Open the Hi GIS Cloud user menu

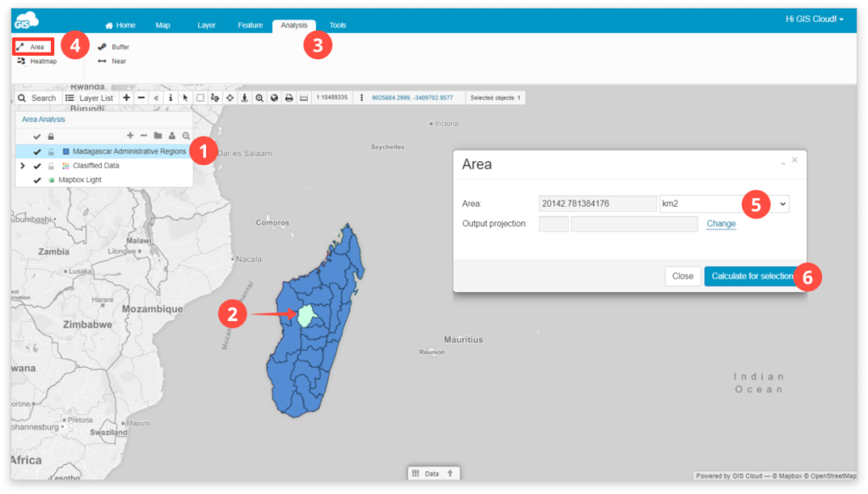coord(815,19)
